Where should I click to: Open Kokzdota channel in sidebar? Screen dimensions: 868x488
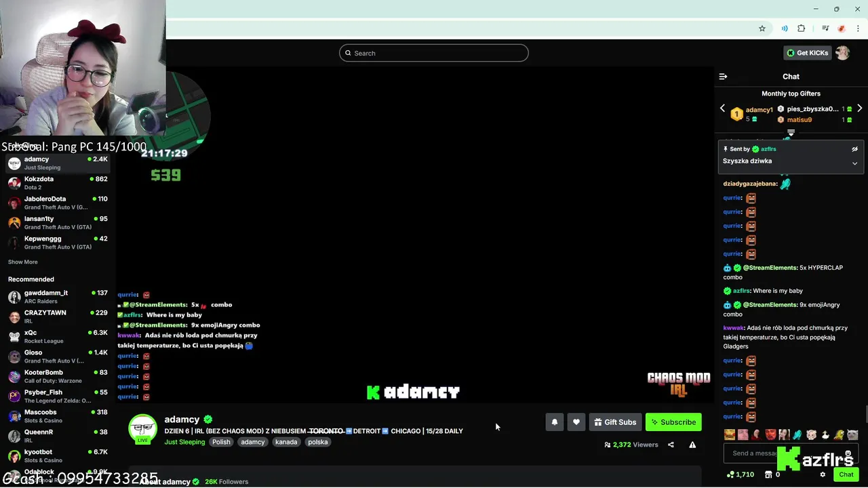58,183
